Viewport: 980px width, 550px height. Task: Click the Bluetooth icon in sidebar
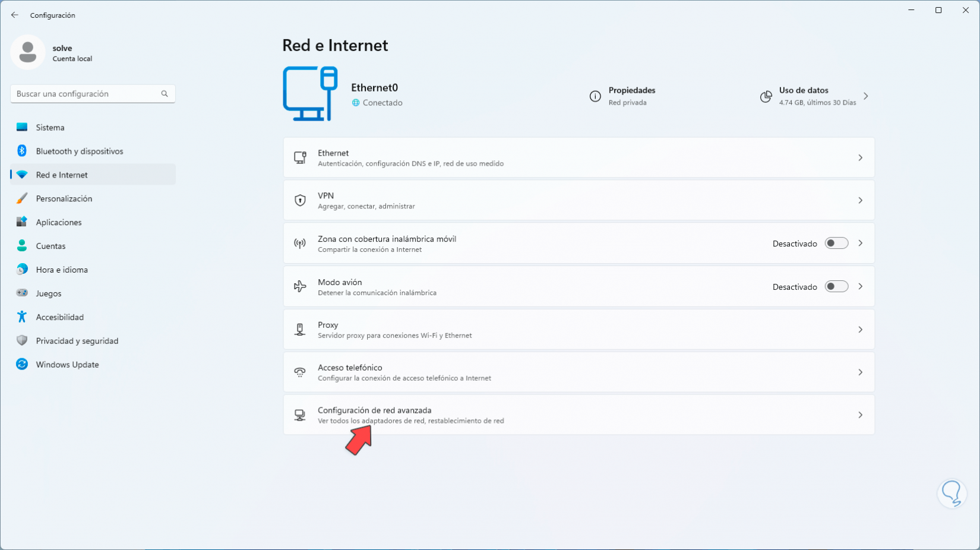tap(22, 151)
